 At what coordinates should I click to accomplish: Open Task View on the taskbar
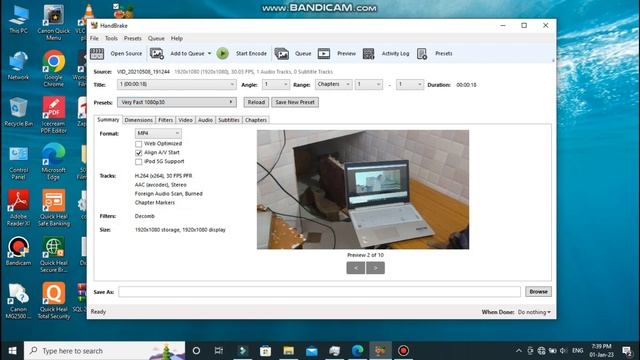[219, 351]
